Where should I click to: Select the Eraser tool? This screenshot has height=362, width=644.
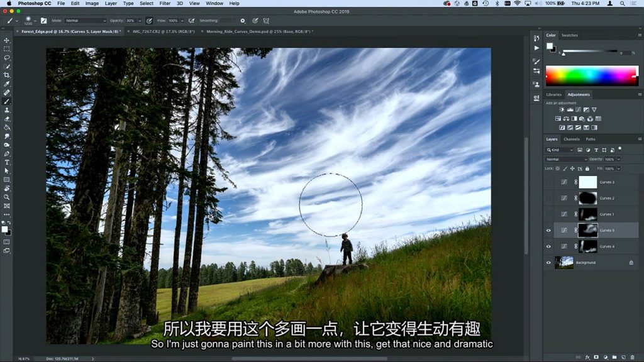[x=6, y=119]
